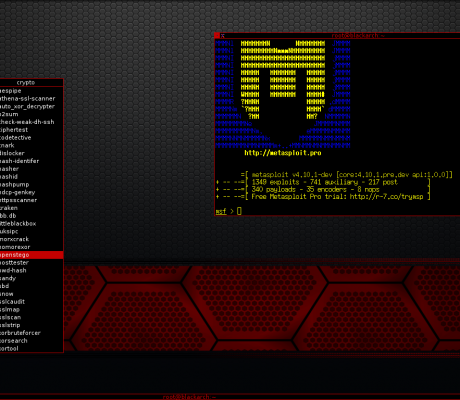Open littleblackbox menu entry
Image resolution: width=460 pixels, height=400 pixels.
31,224
